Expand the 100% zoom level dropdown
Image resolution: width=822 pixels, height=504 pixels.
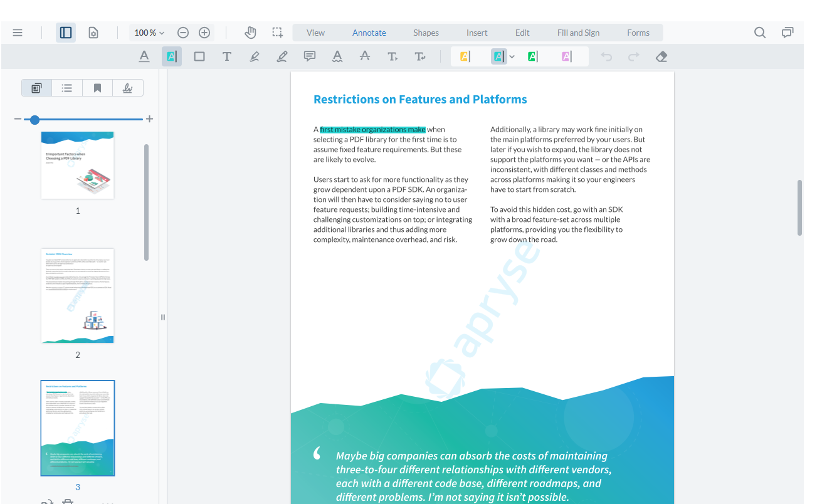click(x=149, y=33)
